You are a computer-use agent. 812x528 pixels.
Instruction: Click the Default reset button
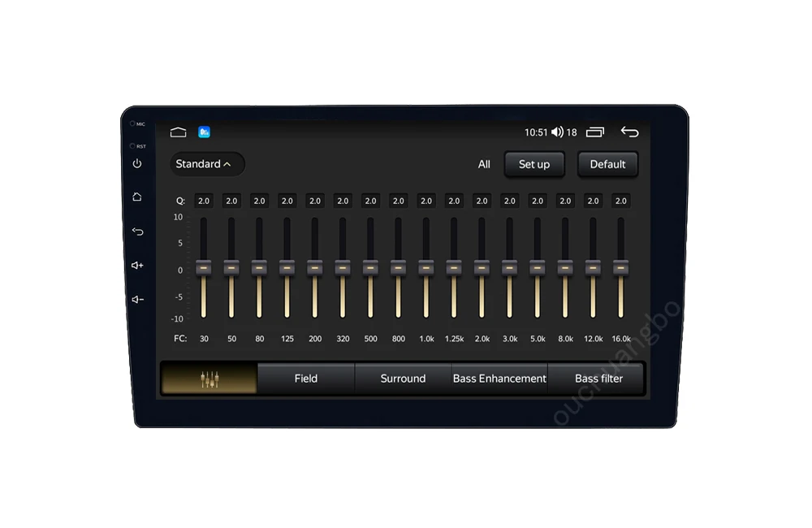607,164
